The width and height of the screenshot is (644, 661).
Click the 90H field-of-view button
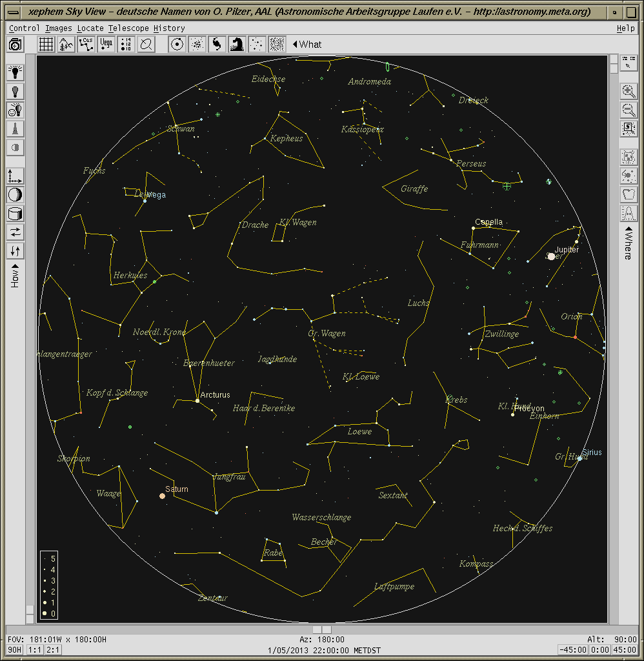pos(15,649)
